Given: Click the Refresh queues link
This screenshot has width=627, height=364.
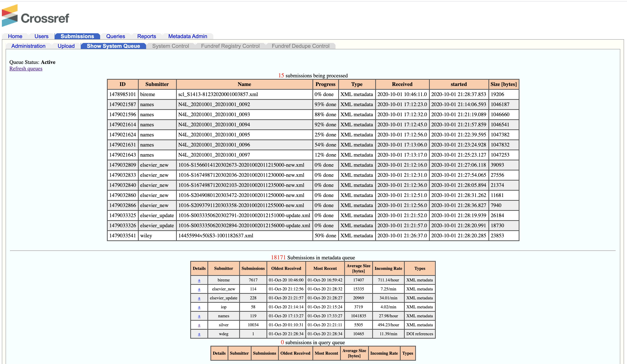Looking at the screenshot, I should pos(26,68).
